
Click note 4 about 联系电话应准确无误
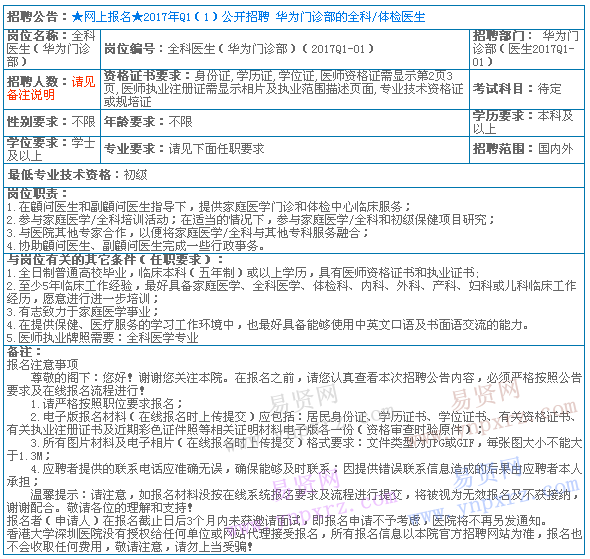click(x=294, y=475)
